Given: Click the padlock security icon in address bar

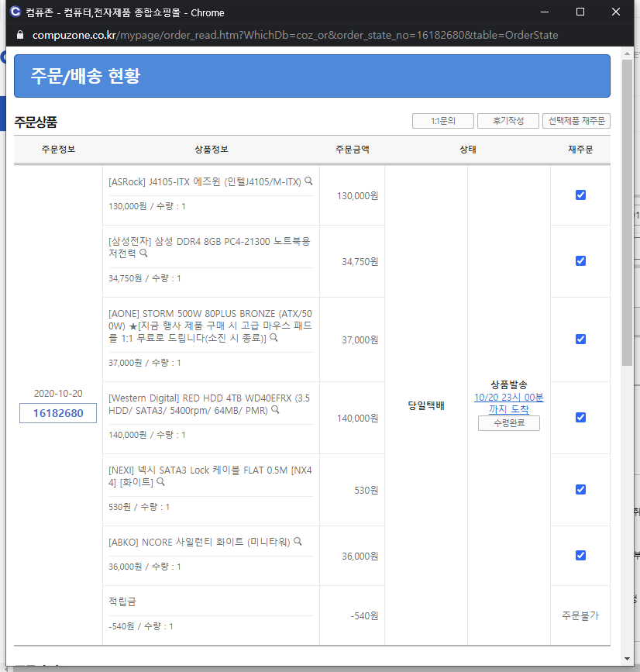Looking at the screenshot, I should click(19, 35).
